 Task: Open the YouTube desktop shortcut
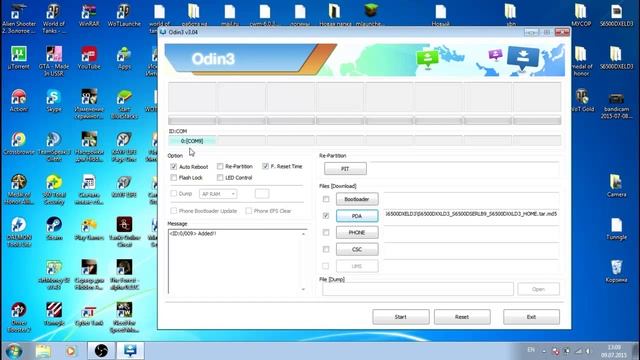[x=89, y=58]
